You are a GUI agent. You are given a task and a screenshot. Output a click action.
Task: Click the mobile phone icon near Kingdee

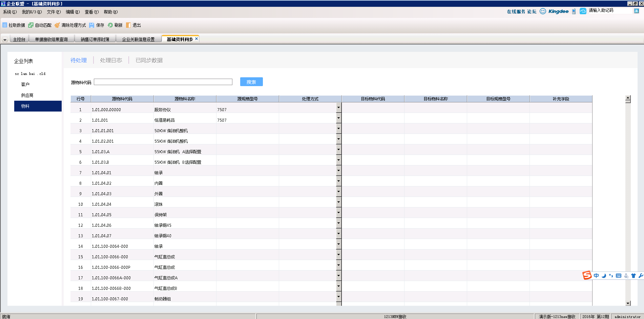(x=574, y=12)
